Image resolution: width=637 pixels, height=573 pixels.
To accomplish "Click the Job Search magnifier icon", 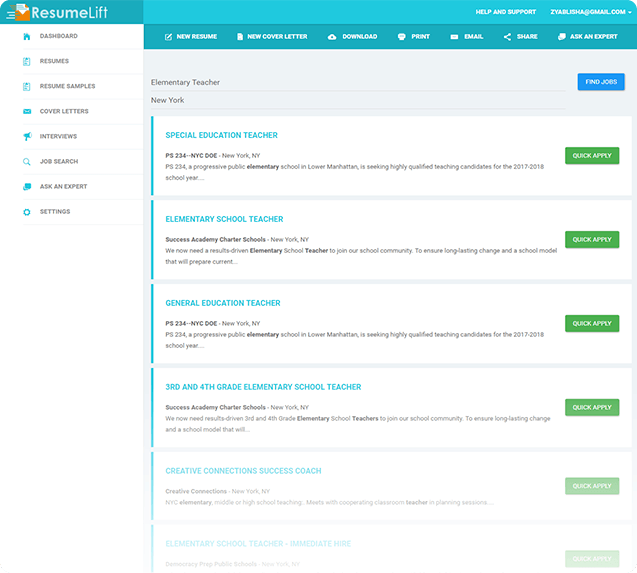I will [27, 162].
